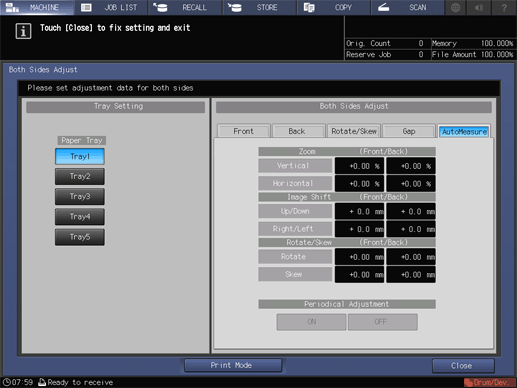
Task: Select Tray5 paper tray
Action: click(80, 237)
